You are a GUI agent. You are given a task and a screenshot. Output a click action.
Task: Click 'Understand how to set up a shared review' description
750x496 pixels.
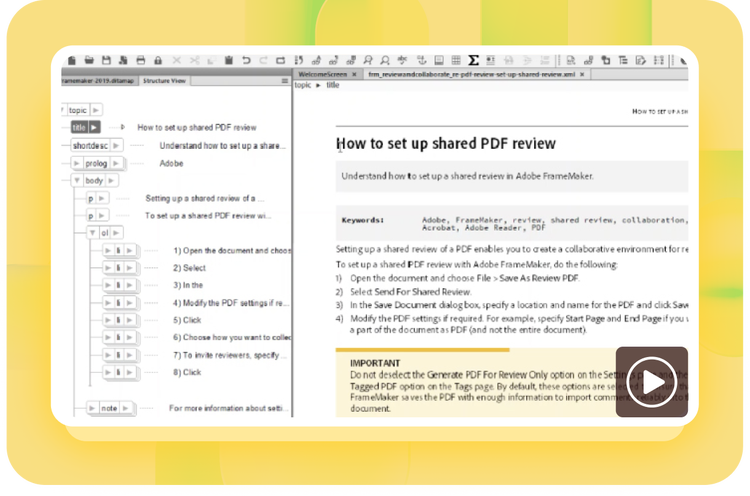coord(467,176)
